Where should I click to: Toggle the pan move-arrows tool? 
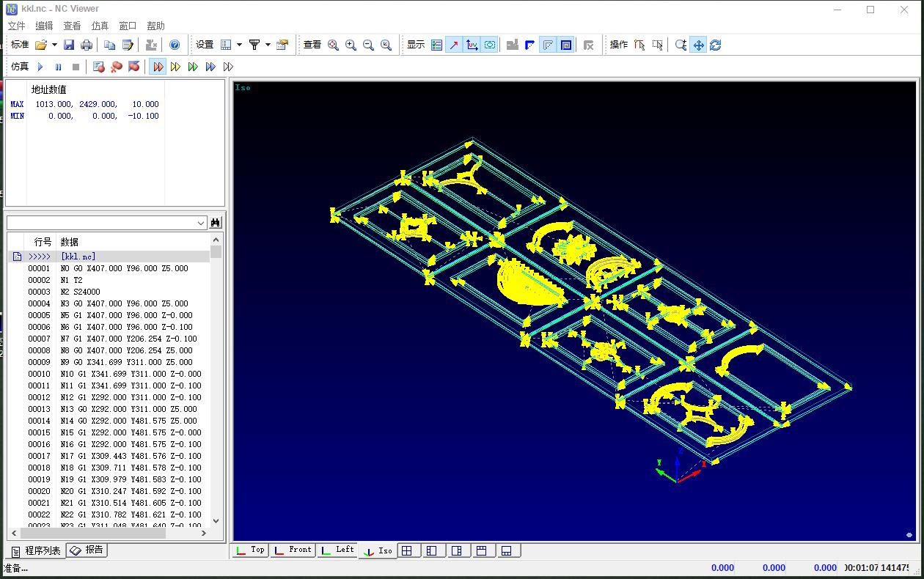(698, 45)
